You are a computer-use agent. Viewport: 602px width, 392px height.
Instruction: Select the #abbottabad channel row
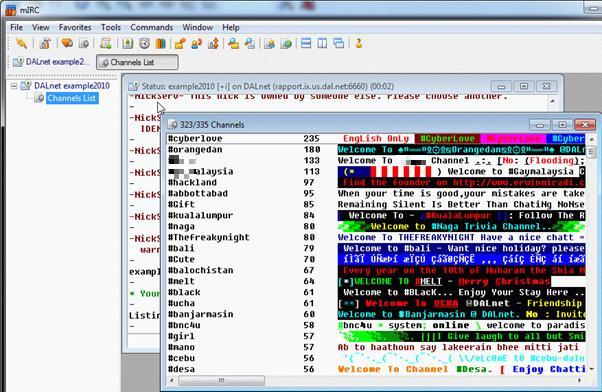pos(376,193)
